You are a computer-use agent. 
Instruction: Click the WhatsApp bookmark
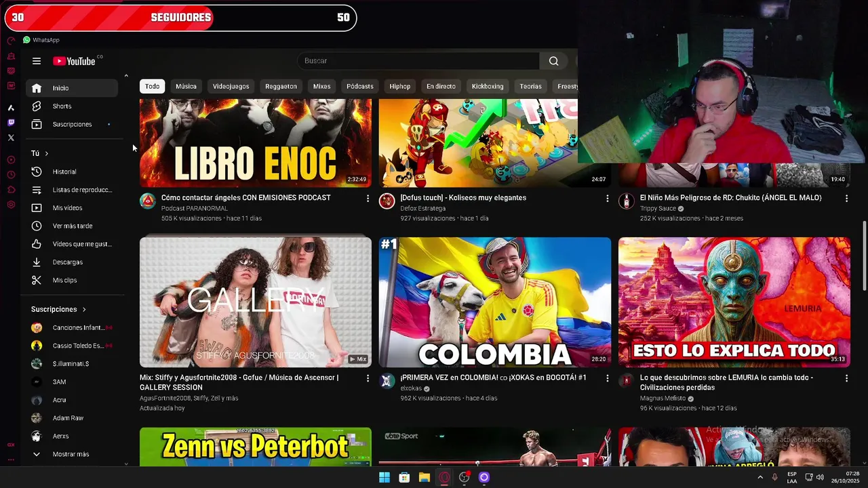[x=41, y=40]
